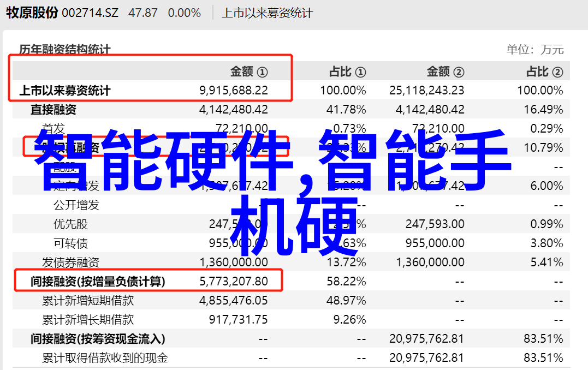Click the 48.97% ratio value
This screenshot has height=370, width=588.
pyautogui.click(x=346, y=301)
